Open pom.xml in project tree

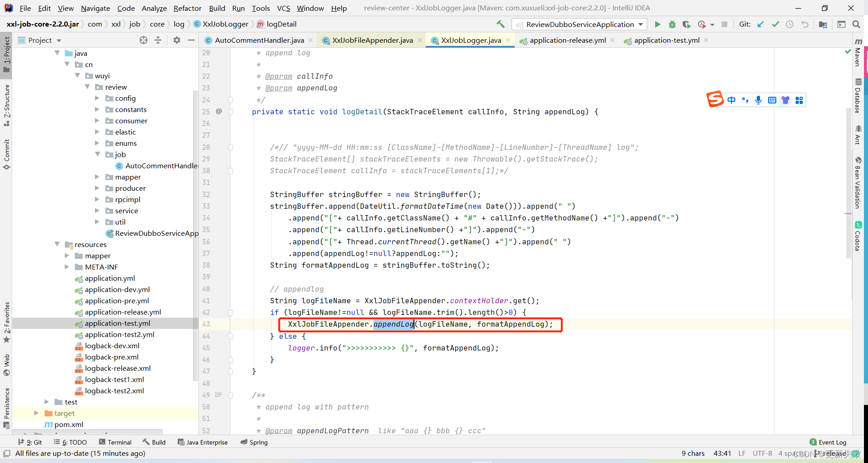coord(68,424)
